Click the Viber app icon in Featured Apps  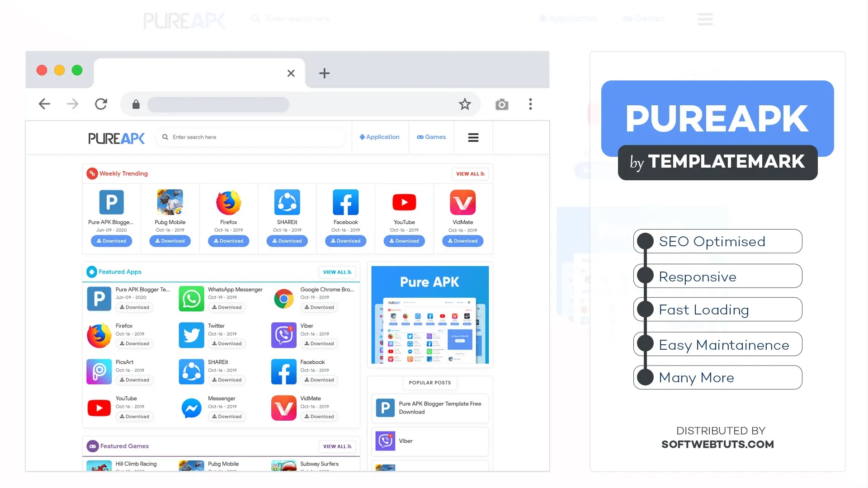pos(283,334)
